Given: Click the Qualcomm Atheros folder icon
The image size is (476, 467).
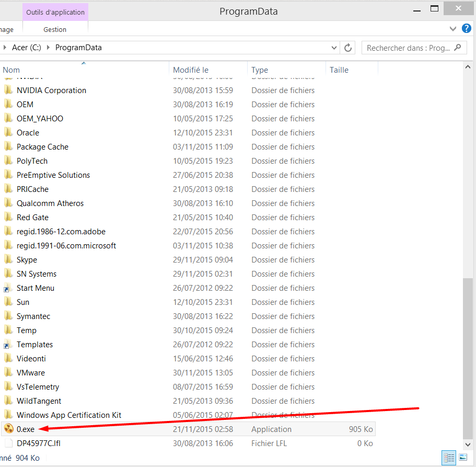Looking at the screenshot, I should (x=8, y=203).
